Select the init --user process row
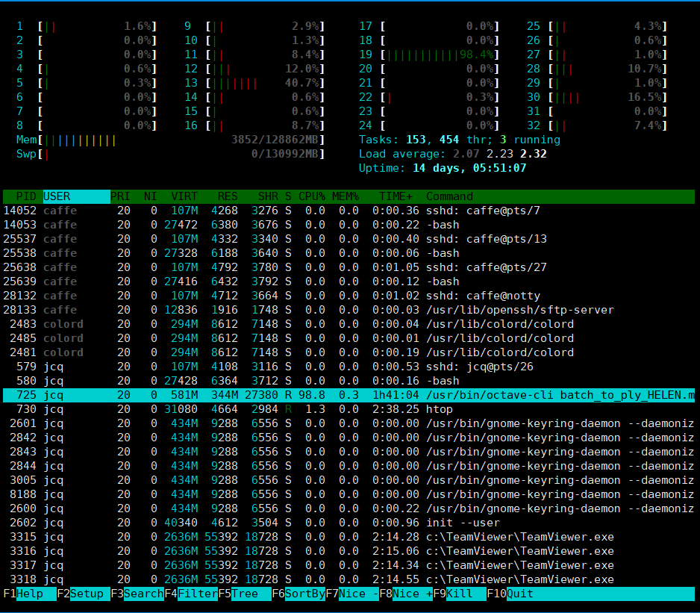Image resolution: width=700 pixels, height=613 pixels. [349, 523]
